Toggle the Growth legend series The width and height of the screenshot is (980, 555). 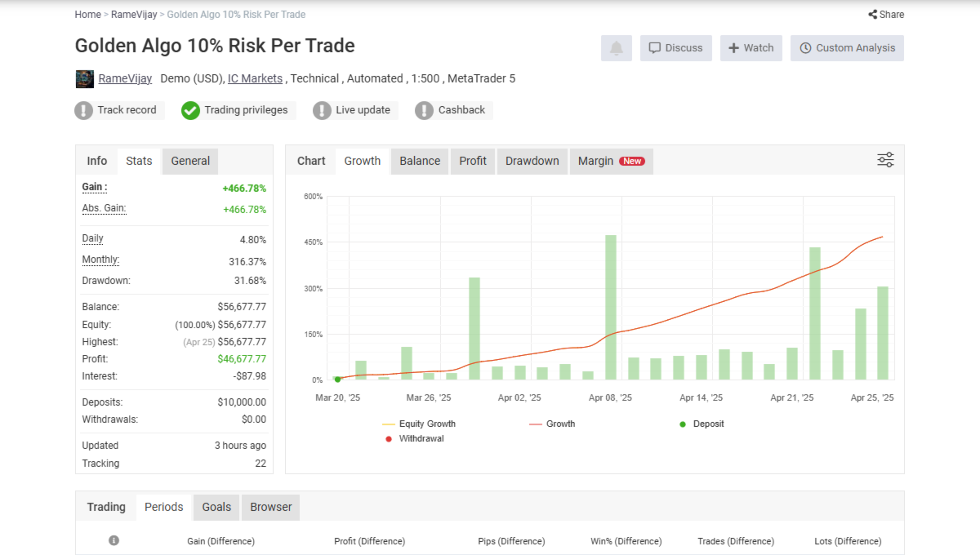(x=552, y=424)
